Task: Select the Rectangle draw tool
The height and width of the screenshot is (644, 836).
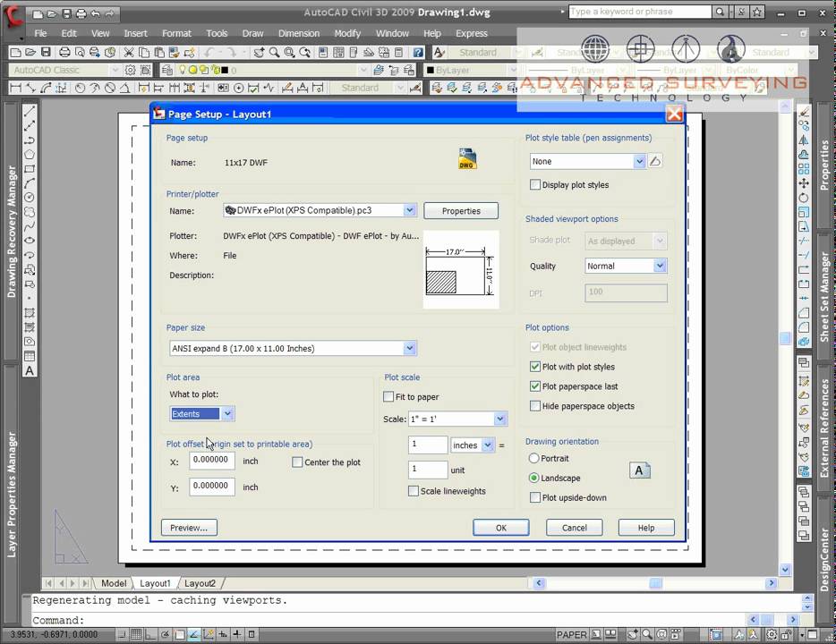Action: (30, 169)
